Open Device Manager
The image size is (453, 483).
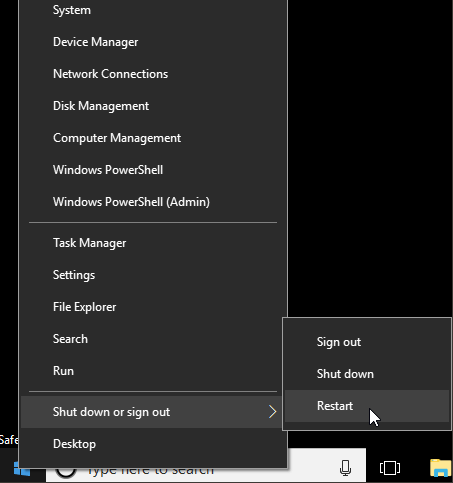click(153, 42)
